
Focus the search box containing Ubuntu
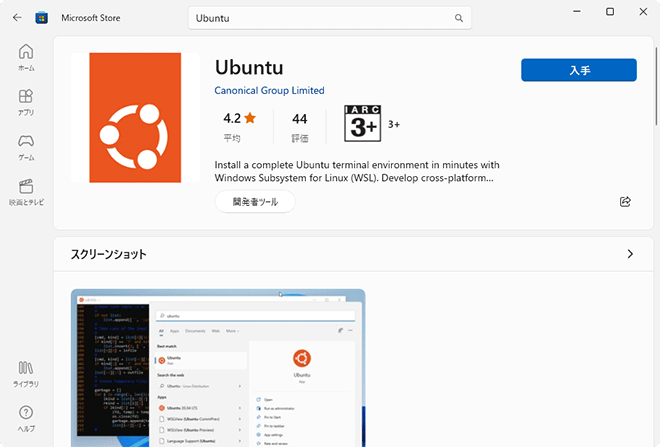[330, 18]
